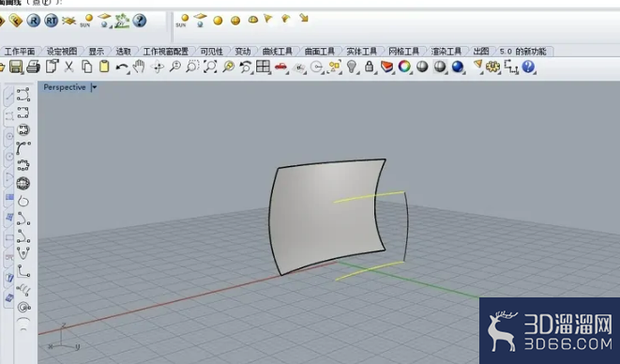Select the parabola curve tool
The width and height of the screenshot is (620, 364).
coord(23,253)
